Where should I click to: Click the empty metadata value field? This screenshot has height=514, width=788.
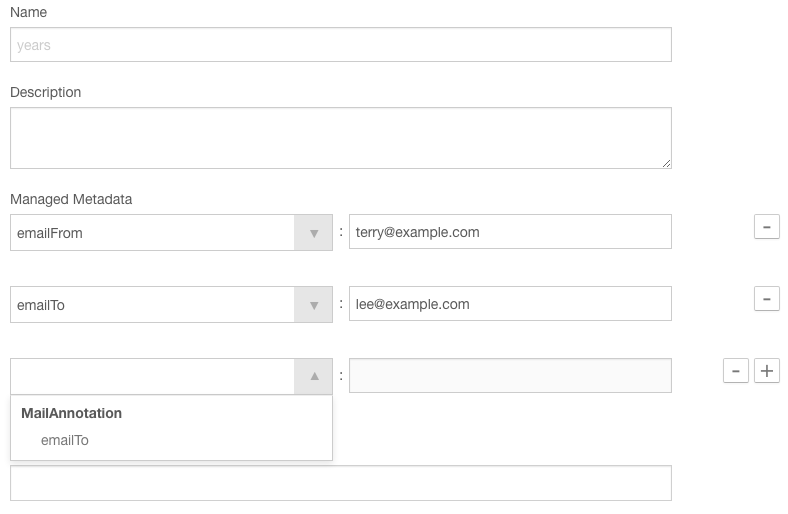coord(510,375)
